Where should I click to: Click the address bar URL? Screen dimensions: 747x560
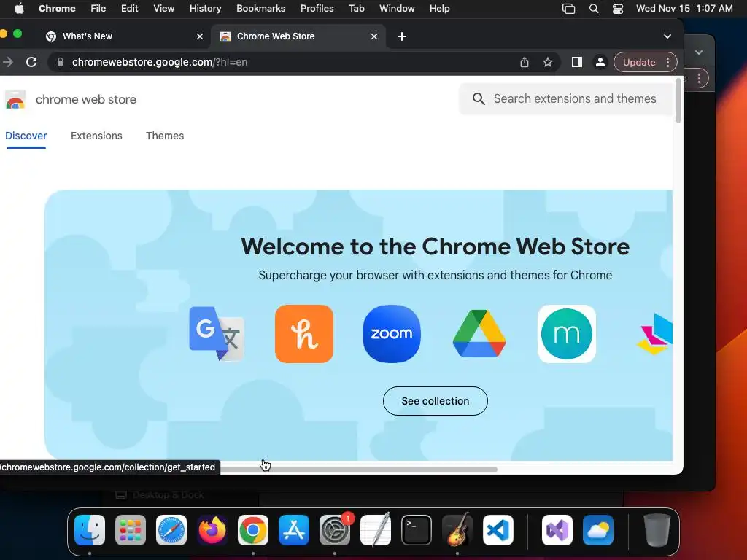click(160, 62)
